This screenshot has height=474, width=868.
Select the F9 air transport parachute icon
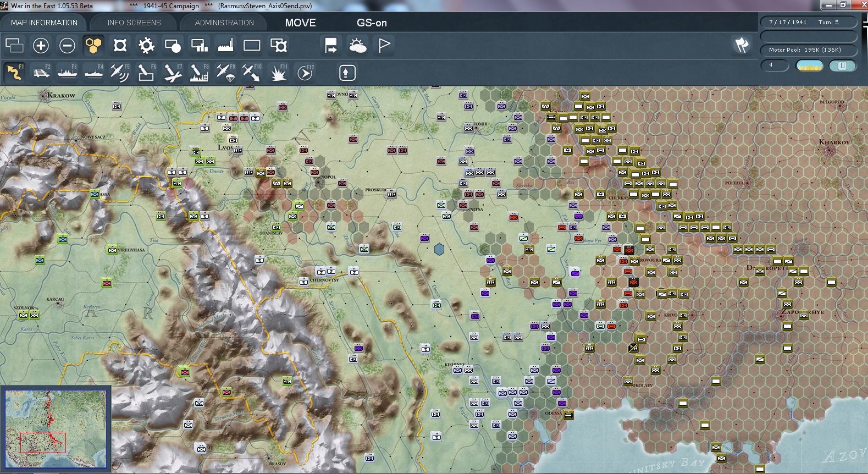click(x=225, y=73)
